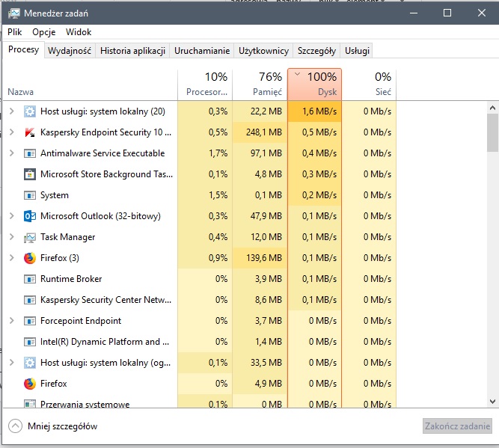Image resolution: width=499 pixels, height=448 pixels.
Task: Sort by the Dysk 100% column header
Action: click(314, 85)
